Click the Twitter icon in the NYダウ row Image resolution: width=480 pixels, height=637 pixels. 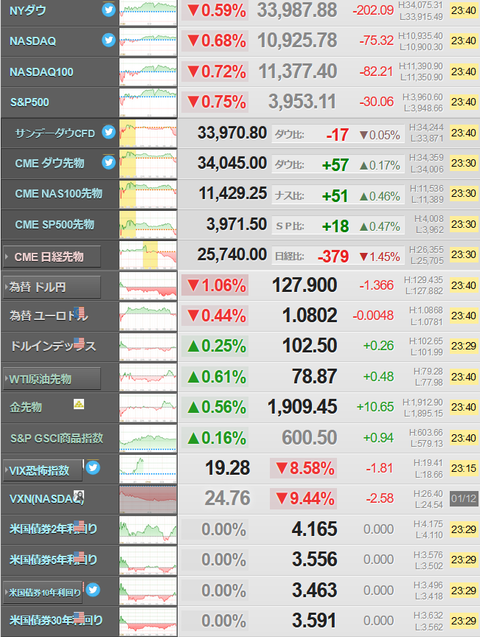[108, 9]
